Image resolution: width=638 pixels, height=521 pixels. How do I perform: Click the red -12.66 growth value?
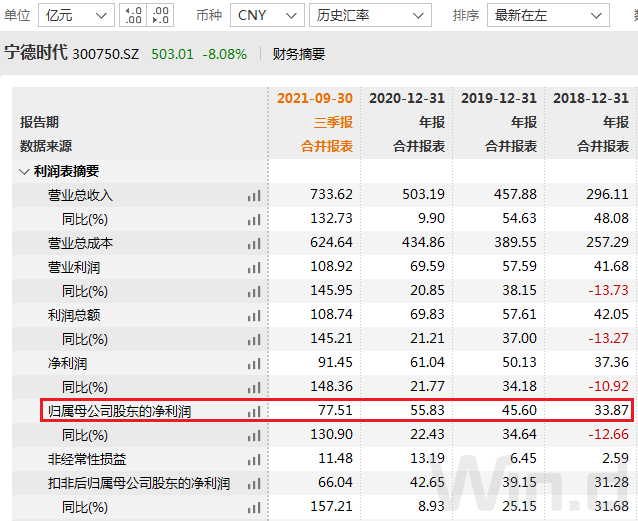pos(608,434)
